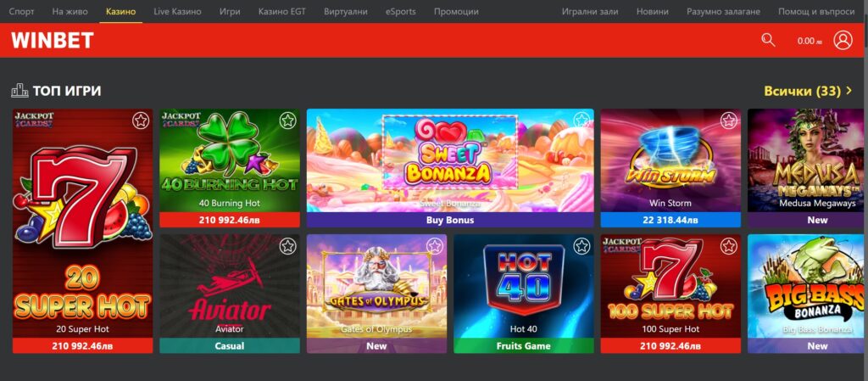The width and height of the screenshot is (868, 381).
Task: Expand Всички (33) games list
Action: [x=808, y=91]
